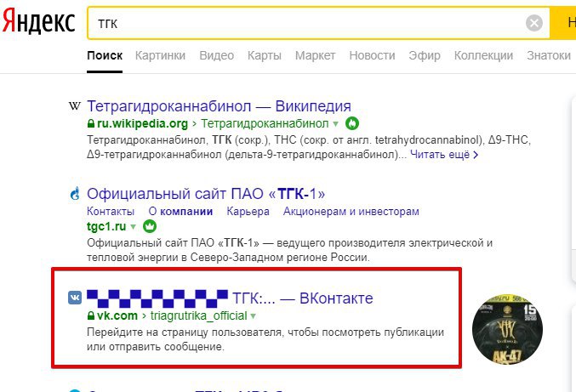Click the green flame badge icon
Viewport: 576px width, 392px height.
point(352,123)
